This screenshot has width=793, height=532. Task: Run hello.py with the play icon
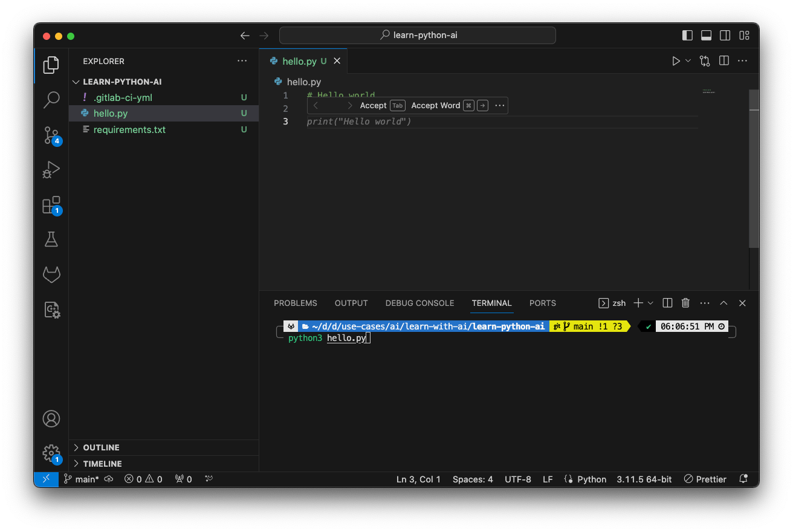(x=678, y=60)
